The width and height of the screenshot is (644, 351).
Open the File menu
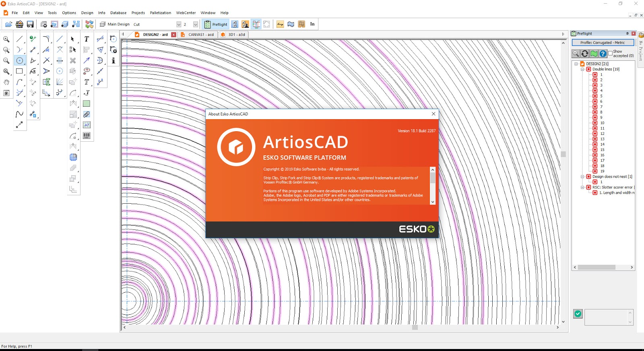[15, 13]
